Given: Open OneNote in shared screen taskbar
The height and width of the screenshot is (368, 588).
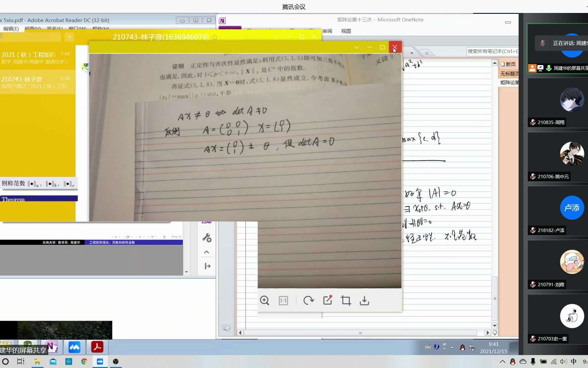Looking at the screenshot, I should 51,347.
